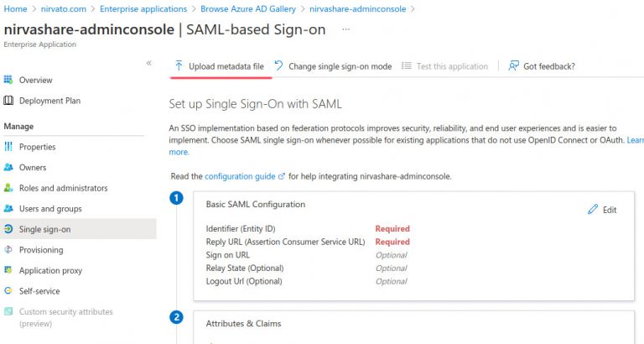Click the Edit pencil icon

click(x=594, y=209)
